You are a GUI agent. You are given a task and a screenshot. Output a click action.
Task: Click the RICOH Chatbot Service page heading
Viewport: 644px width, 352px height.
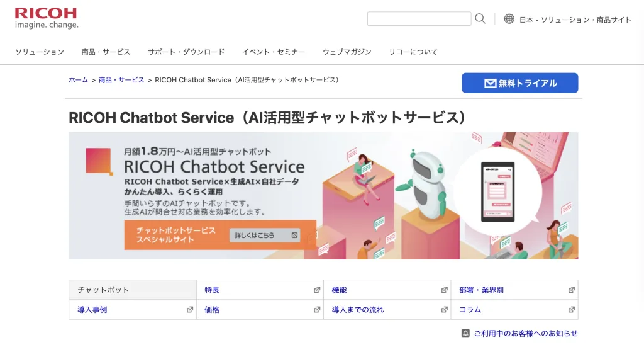(267, 118)
